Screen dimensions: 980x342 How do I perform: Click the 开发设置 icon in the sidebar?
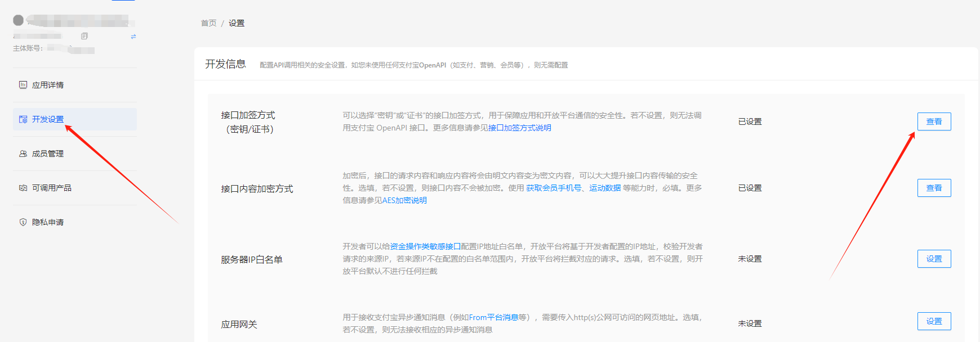click(23, 119)
